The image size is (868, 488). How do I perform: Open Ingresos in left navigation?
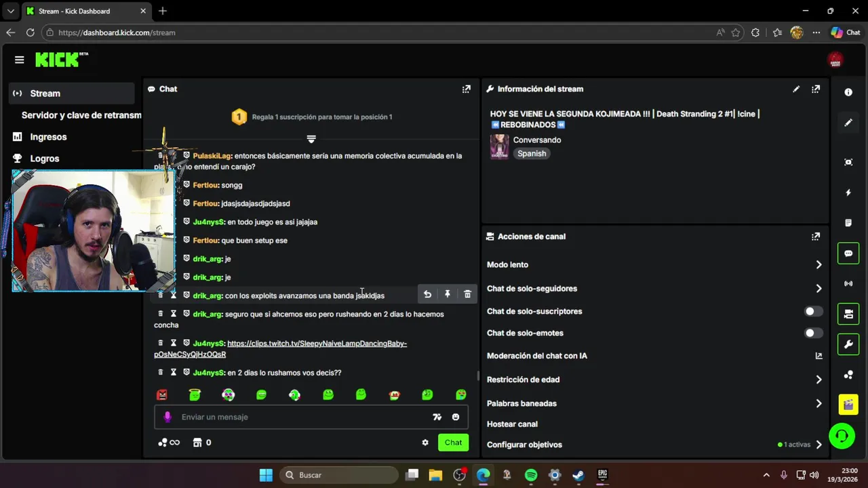48,137
